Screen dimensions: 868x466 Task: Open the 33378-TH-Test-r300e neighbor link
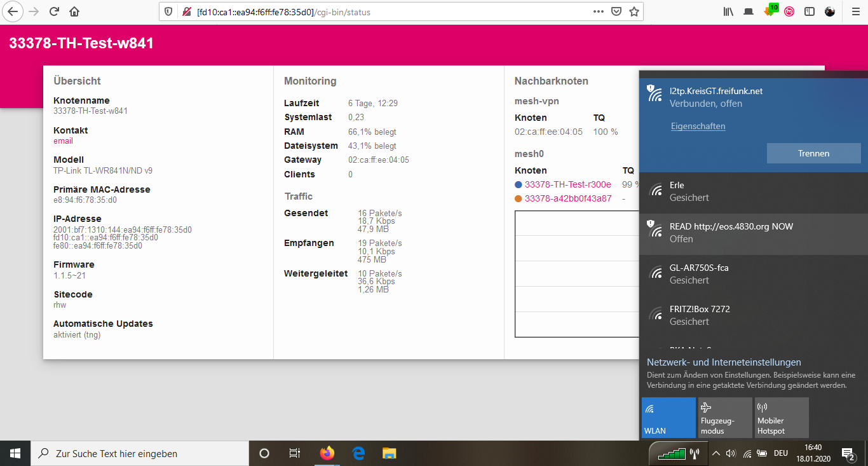[567, 184]
